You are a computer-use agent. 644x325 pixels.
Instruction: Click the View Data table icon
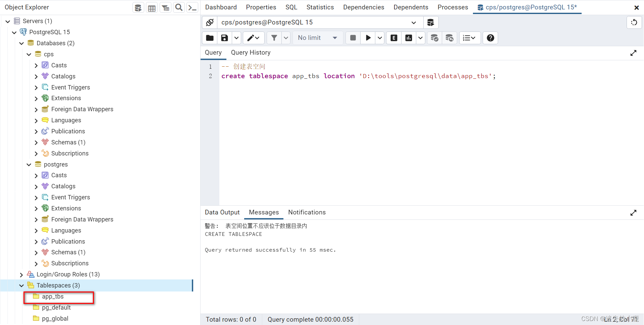tap(152, 7)
